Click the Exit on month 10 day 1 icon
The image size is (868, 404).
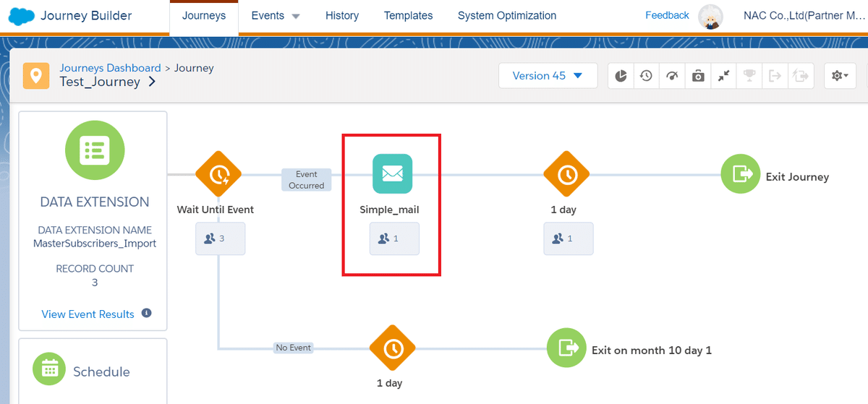pos(566,348)
